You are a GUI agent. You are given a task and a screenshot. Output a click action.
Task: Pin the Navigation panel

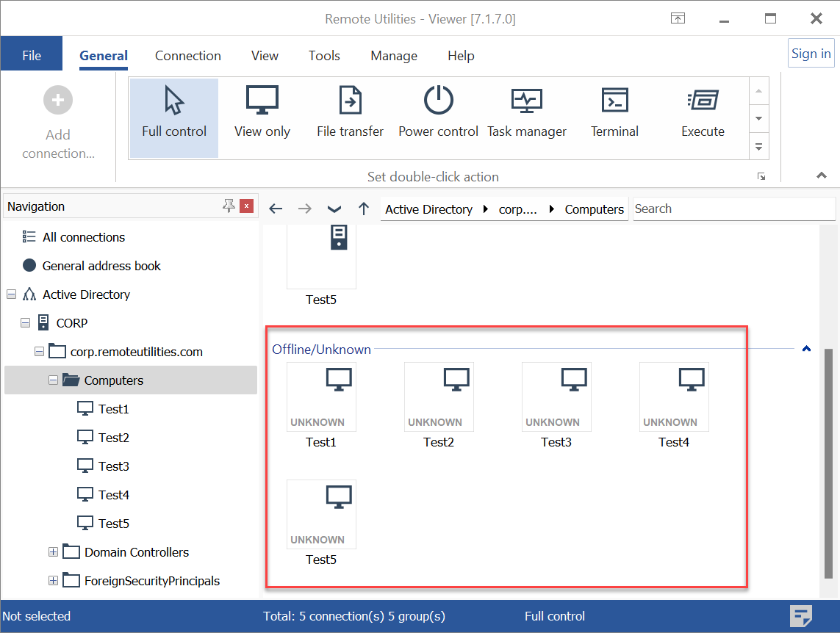(x=229, y=206)
